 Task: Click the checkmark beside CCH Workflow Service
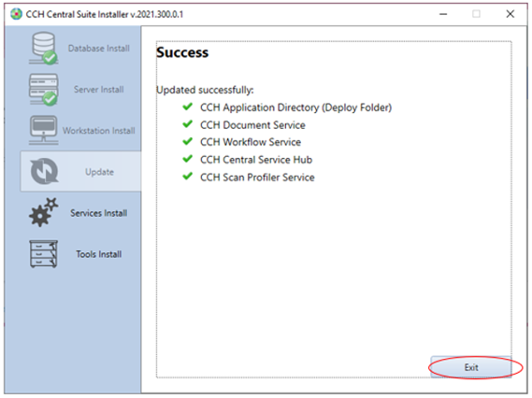click(x=188, y=141)
